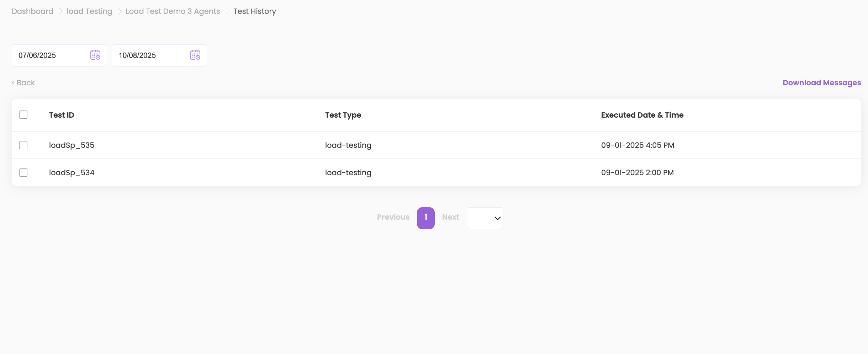This screenshot has height=354, width=868.
Task: Open Load Test Demo 3 Agents breadcrumb
Action: [x=173, y=11]
